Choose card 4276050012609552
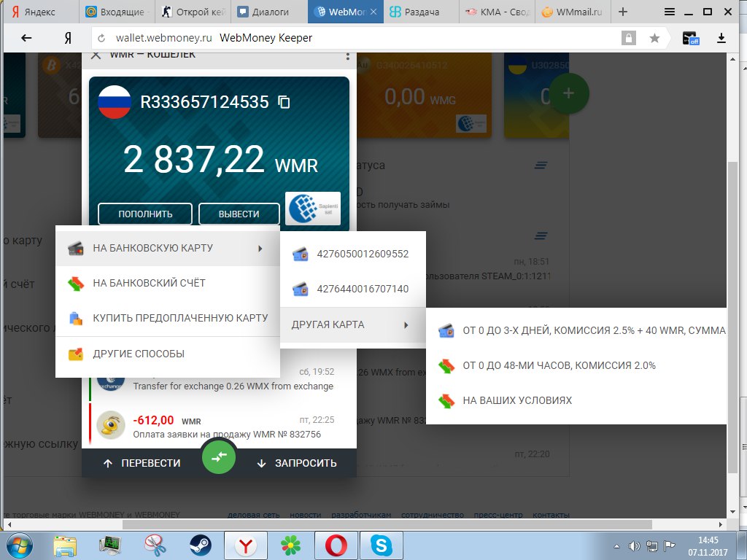The image size is (747, 560). [352, 254]
